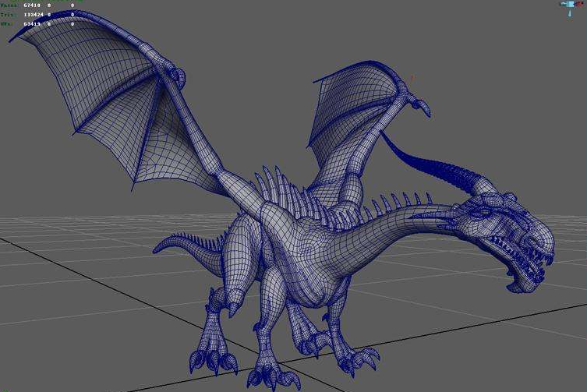Click the Faces count in the heads-up display
Viewport: 587px width, 392px height.
point(33,5)
